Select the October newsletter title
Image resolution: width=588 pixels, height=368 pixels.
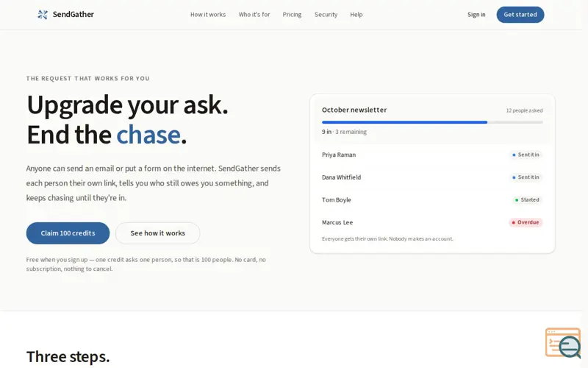click(354, 110)
